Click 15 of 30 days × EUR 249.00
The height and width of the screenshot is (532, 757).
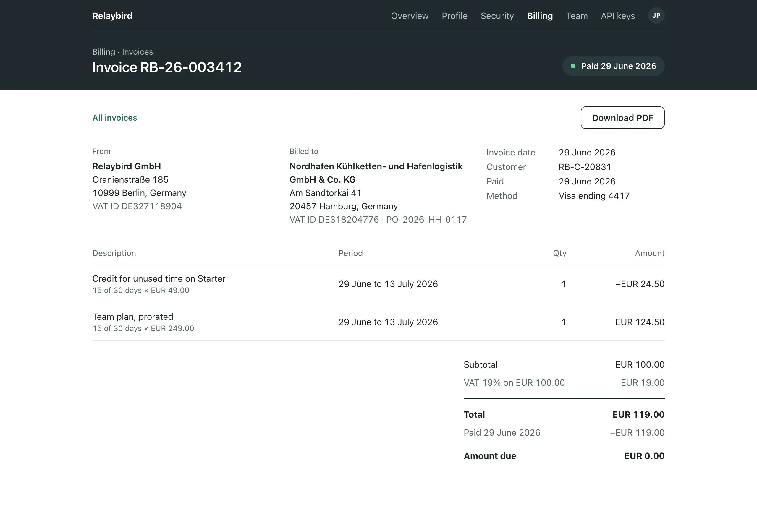pyautogui.click(x=143, y=329)
